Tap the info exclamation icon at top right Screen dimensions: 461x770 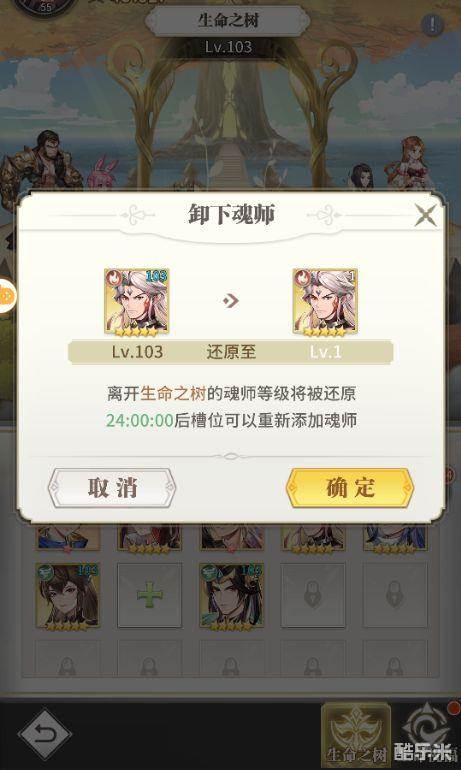pyautogui.click(x=432, y=24)
